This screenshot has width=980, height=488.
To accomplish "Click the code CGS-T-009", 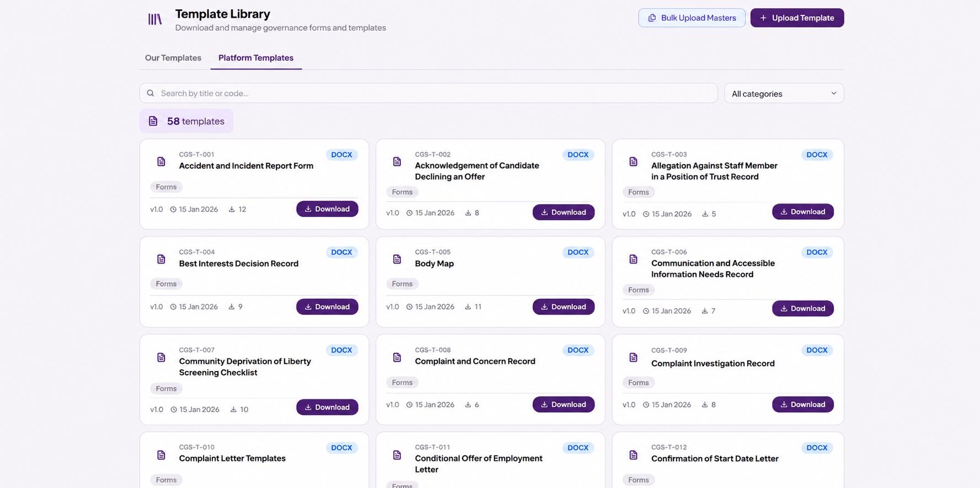I will (x=669, y=350).
